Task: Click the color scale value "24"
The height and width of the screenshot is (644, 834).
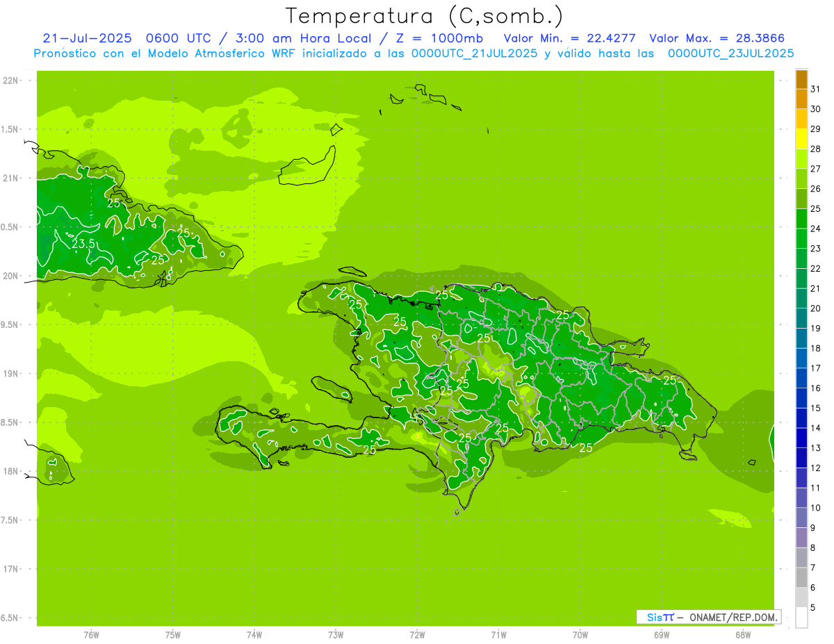Action: (x=815, y=229)
